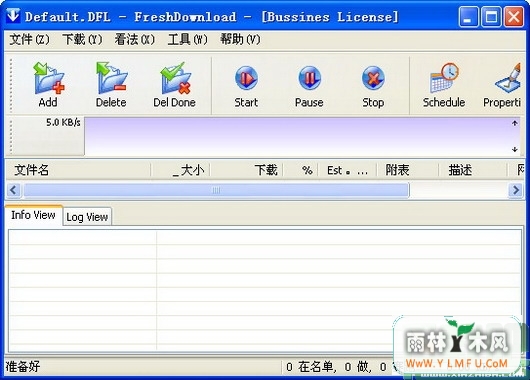Open the 下载(Y) menu
Viewport: 530px width, 380px height.
click(x=82, y=40)
